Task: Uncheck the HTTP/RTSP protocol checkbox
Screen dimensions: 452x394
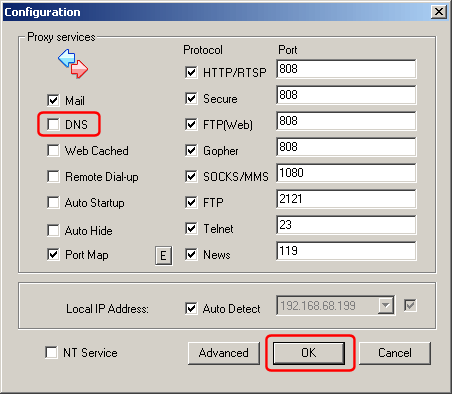Action: [x=191, y=72]
